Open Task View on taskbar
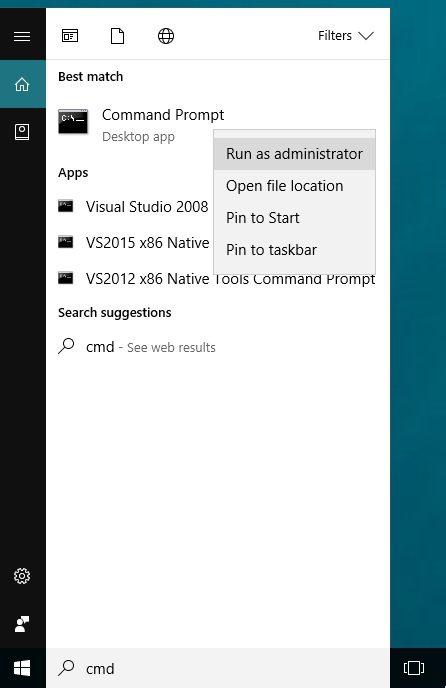Viewport: 446px width, 688px height. pos(414,668)
